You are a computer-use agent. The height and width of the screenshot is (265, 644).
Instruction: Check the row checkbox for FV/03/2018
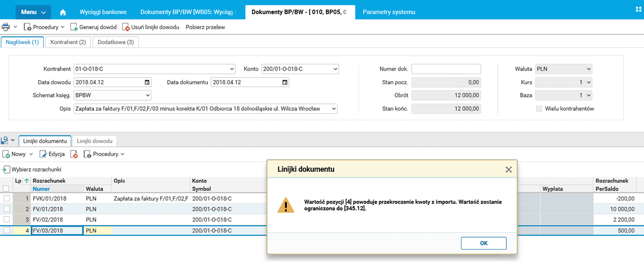(x=6, y=230)
